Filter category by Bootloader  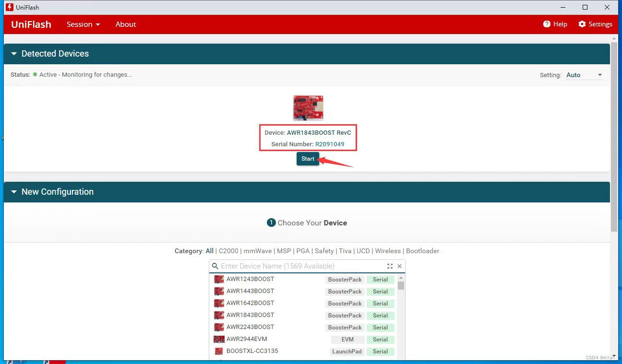click(x=422, y=251)
